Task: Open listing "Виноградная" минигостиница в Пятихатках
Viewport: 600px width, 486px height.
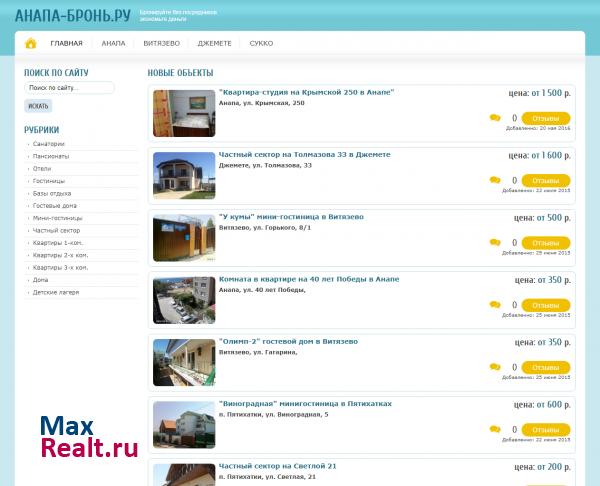Action: [305, 404]
